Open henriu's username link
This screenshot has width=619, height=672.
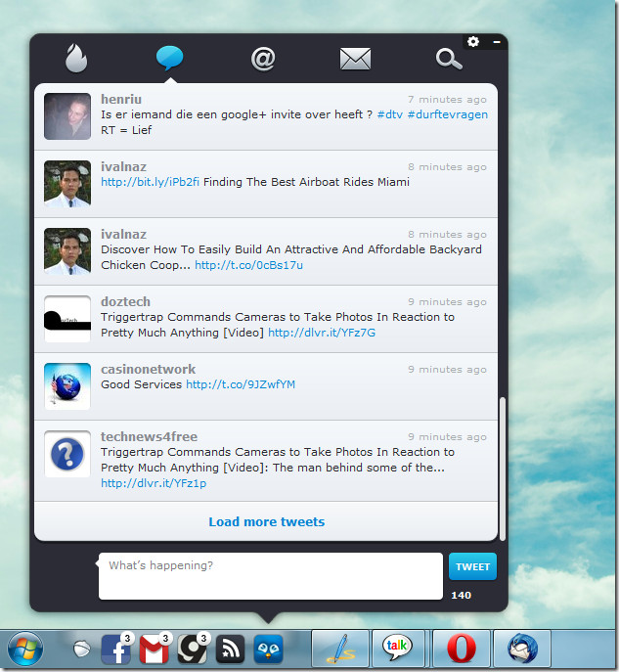pyautogui.click(x=121, y=99)
